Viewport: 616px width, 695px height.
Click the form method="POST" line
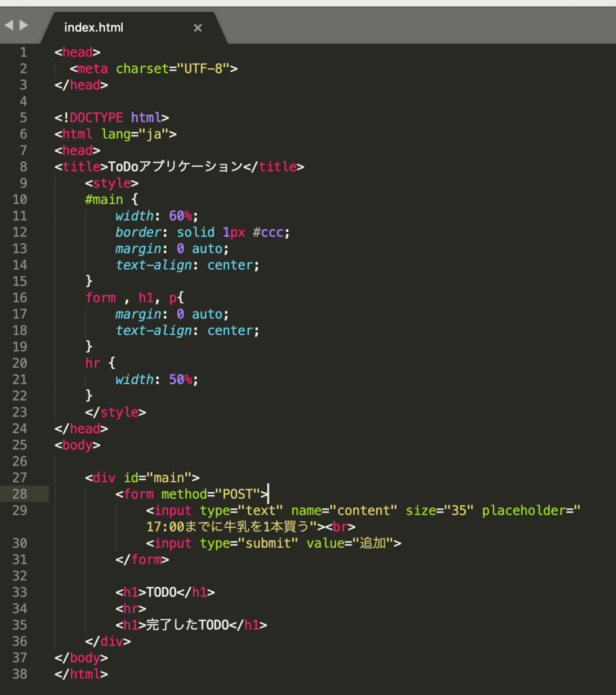click(192, 494)
